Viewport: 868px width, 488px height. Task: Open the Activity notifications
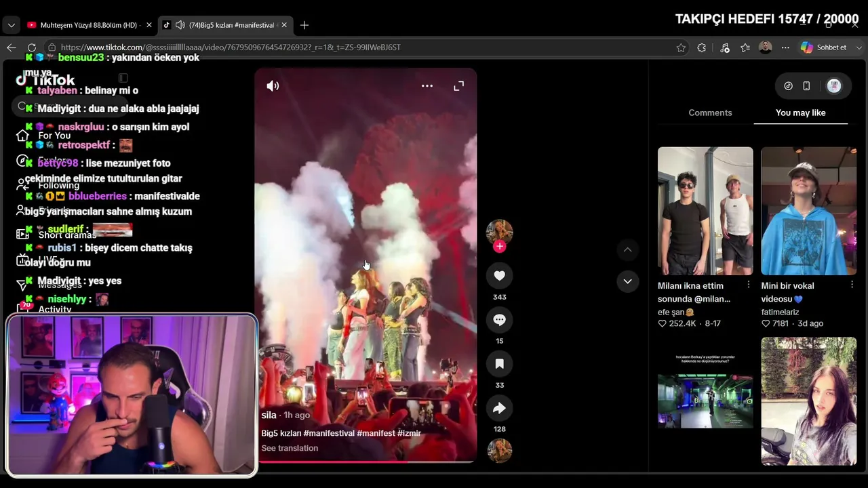pos(54,309)
